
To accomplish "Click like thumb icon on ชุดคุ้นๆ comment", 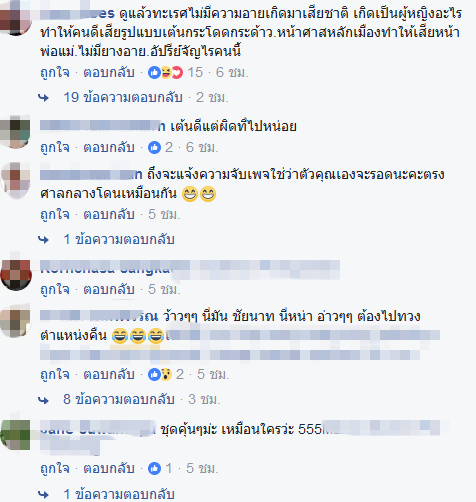I will point(154,468).
